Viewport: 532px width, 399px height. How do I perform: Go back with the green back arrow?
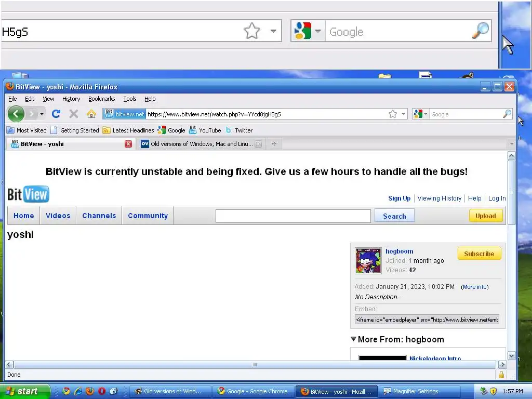16,114
